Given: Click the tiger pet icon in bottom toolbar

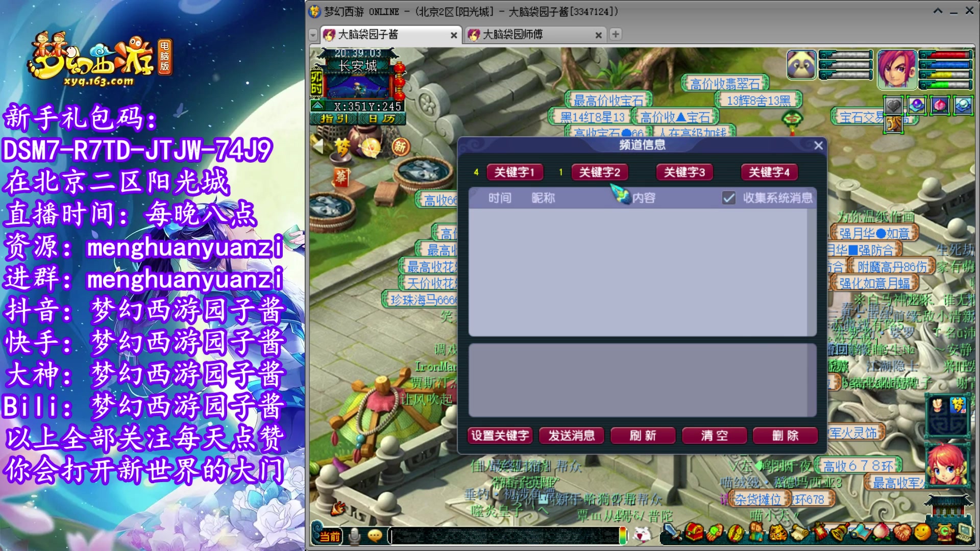Looking at the screenshot, I should pos(777,532).
